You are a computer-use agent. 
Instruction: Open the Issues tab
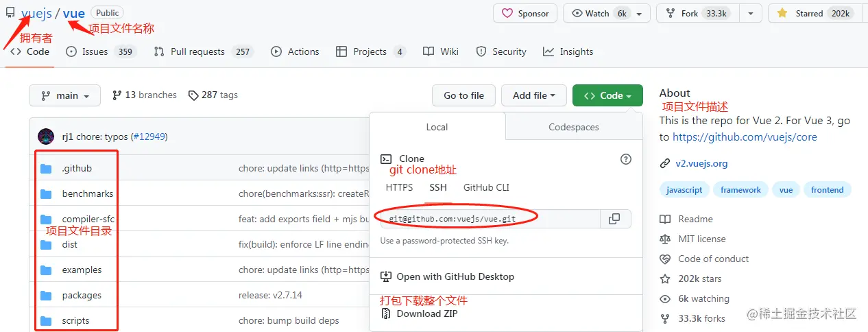(101, 51)
